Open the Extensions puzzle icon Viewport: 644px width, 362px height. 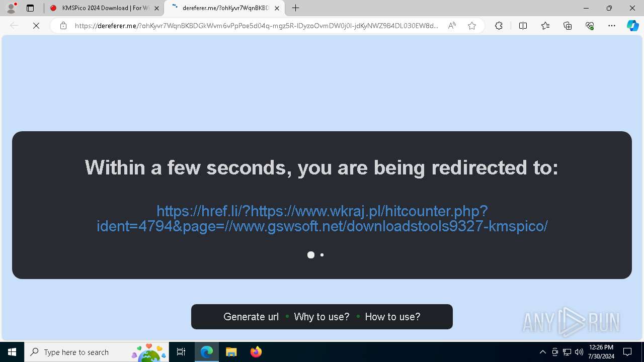tap(499, 26)
